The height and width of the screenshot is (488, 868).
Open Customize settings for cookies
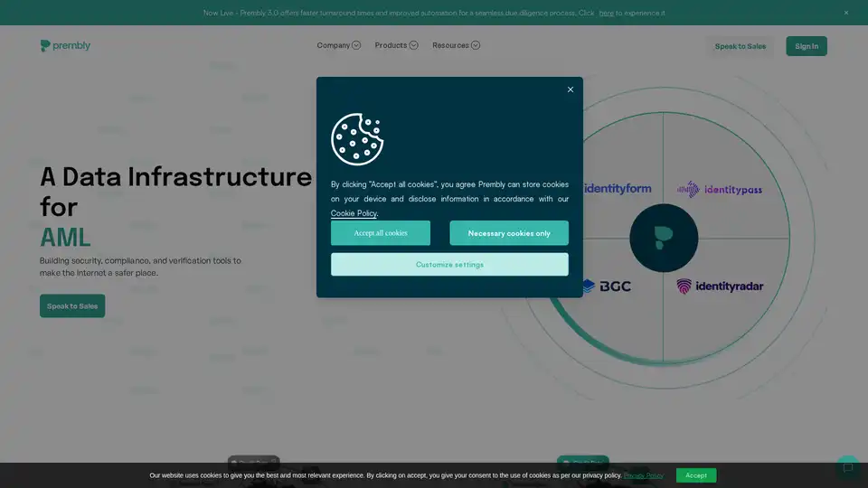[x=449, y=265]
